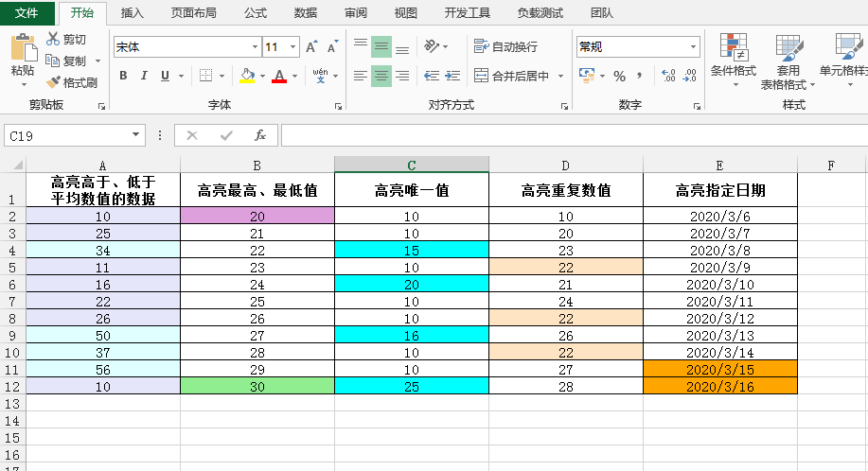Apply red font color
This screenshot has height=471, width=868.
click(x=279, y=76)
